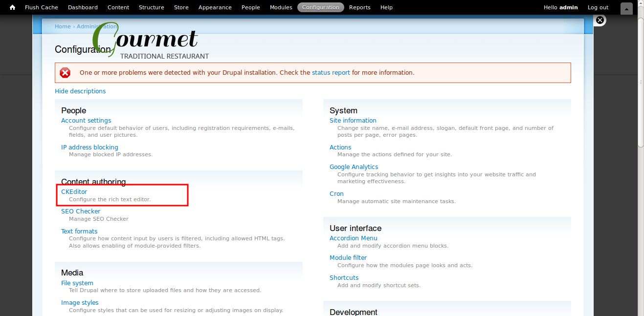Open CKEditor rich text editor settings

click(74, 191)
